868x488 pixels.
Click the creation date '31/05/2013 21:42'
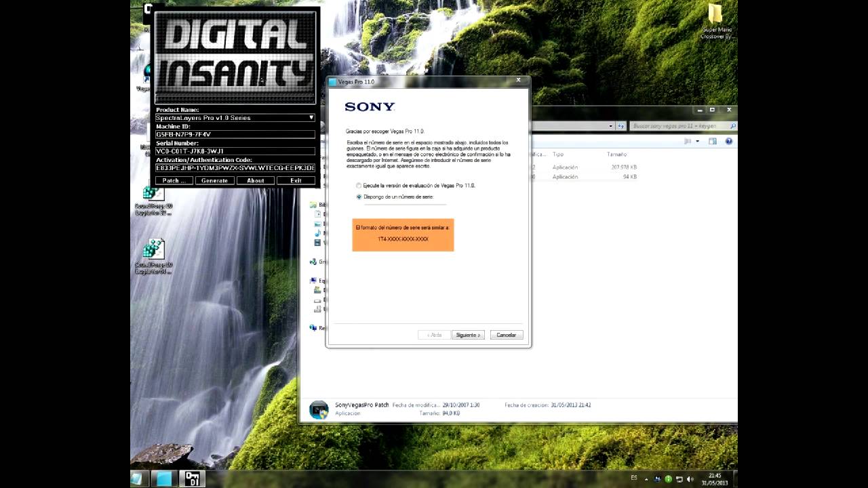point(571,405)
